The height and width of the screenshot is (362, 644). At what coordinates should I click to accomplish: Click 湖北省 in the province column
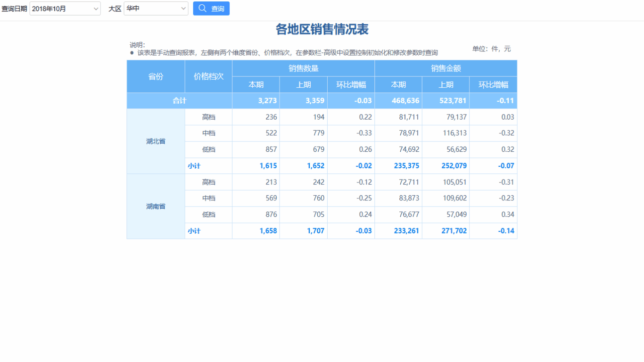[x=156, y=141]
